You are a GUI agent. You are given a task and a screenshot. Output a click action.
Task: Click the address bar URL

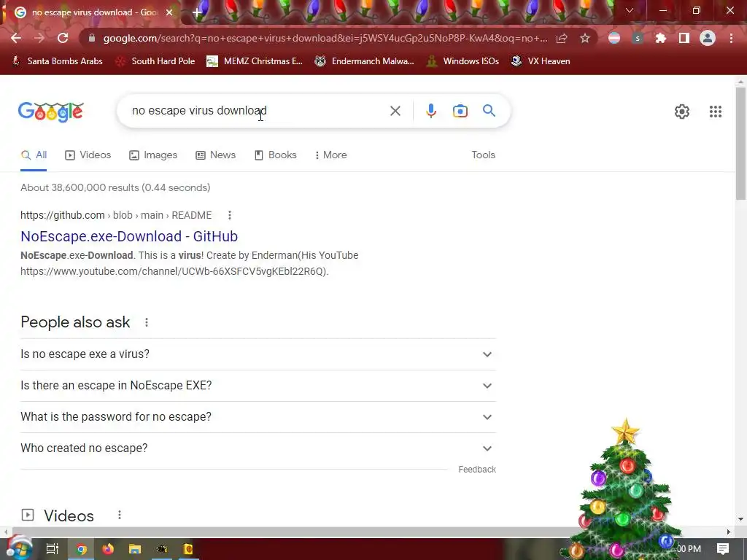[x=325, y=38]
